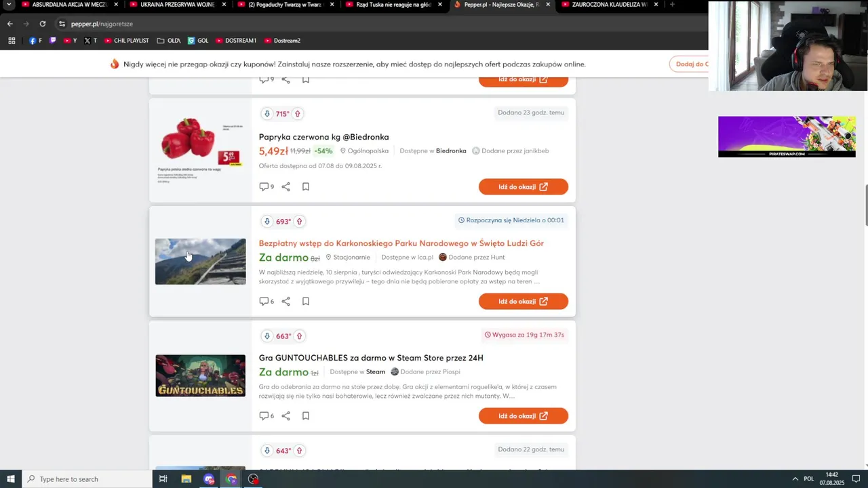The width and height of the screenshot is (868, 488).
Task: Share the GUNTOUCHABLES deal
Action: click(285, 415)
